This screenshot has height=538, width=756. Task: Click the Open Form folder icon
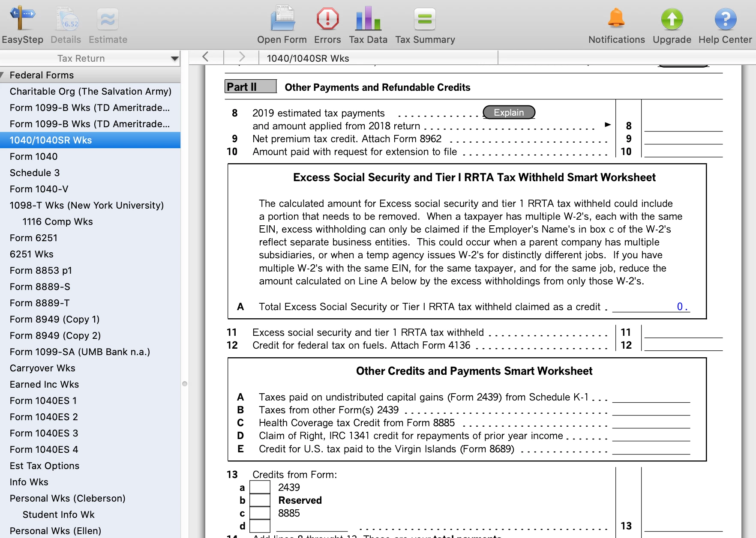(282, 18)
